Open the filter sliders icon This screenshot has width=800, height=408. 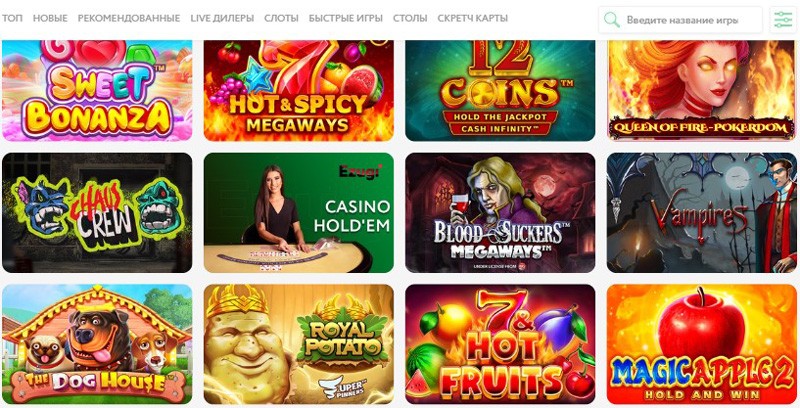(783, 20)
